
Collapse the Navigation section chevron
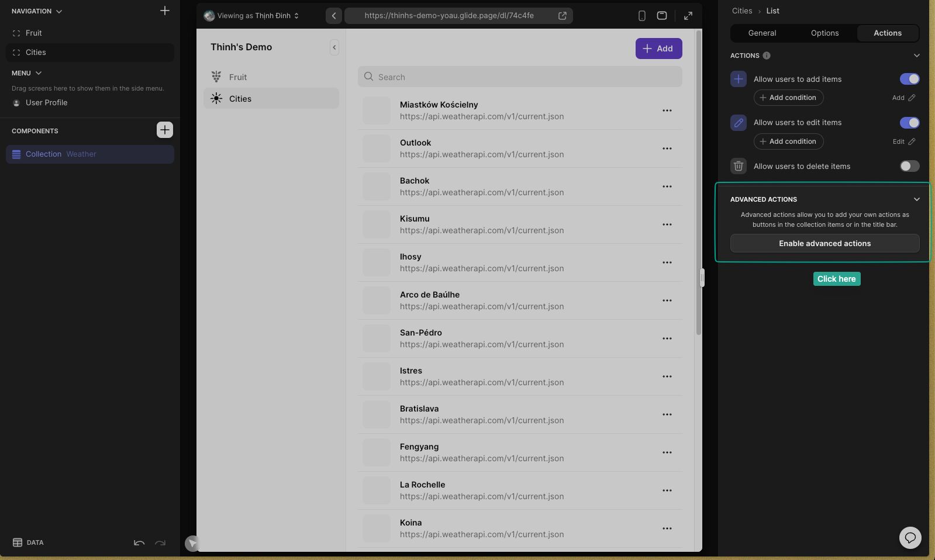(x=59, y=11)
